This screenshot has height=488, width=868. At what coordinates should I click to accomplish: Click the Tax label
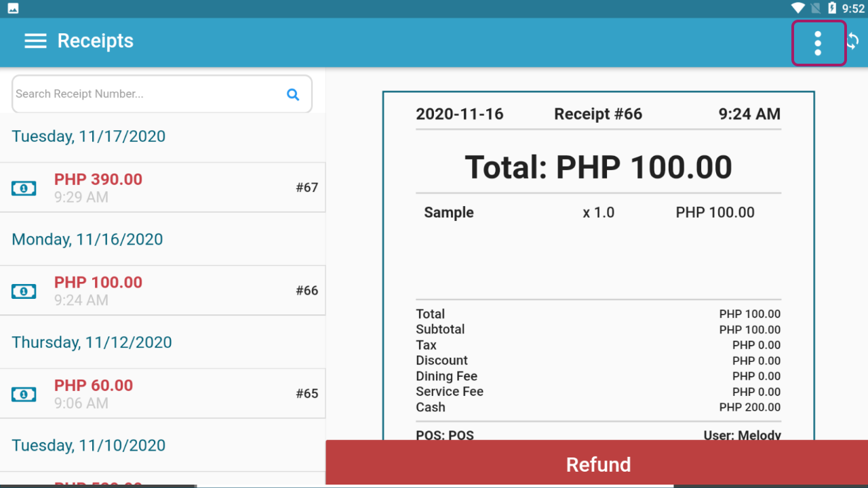[426, 345]
